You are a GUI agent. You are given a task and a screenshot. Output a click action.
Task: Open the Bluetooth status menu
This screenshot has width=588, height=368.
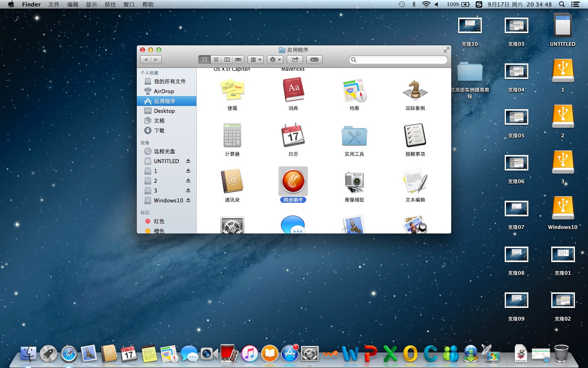tap(414, 4)
